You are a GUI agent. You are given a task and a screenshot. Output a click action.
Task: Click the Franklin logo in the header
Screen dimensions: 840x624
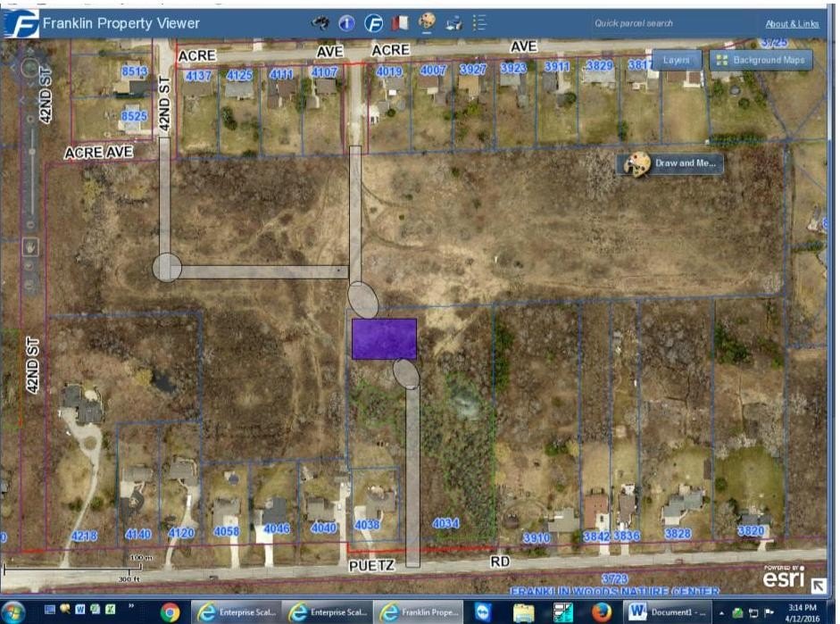point(21,23)
